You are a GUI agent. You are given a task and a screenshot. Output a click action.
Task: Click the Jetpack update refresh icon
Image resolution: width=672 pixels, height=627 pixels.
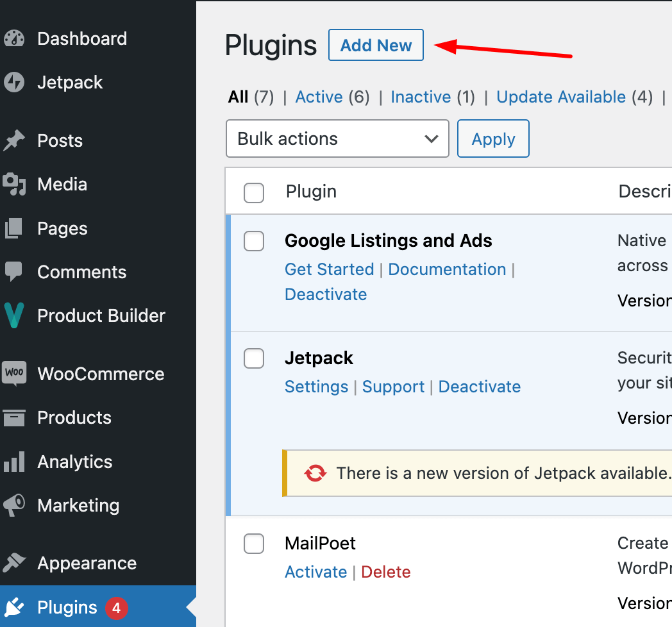coord(315,473)
